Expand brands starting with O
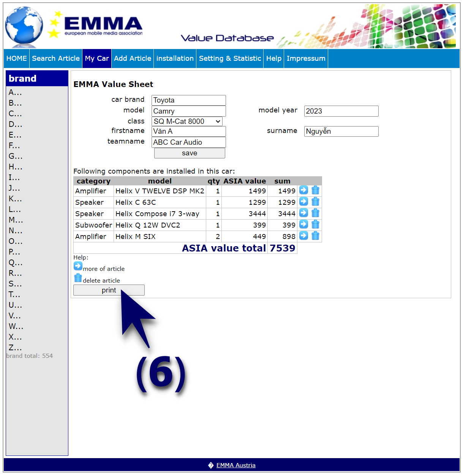The image size is (463, 476). (x=16, y=241)
